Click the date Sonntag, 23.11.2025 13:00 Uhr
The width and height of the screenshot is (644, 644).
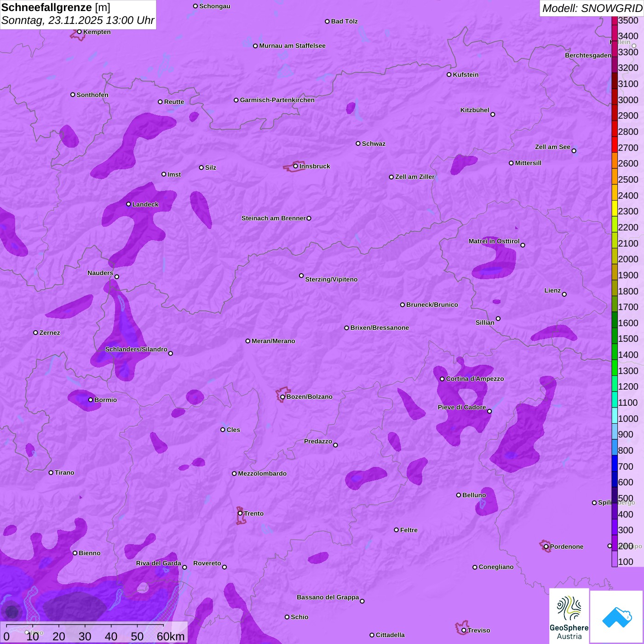[x=78, y=21]
